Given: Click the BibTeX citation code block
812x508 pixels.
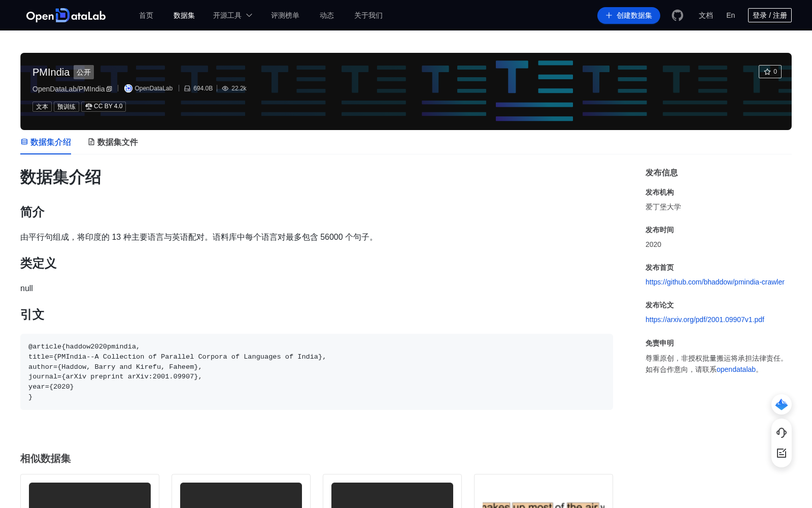Looking at the screenshot, I should [317, 372].
